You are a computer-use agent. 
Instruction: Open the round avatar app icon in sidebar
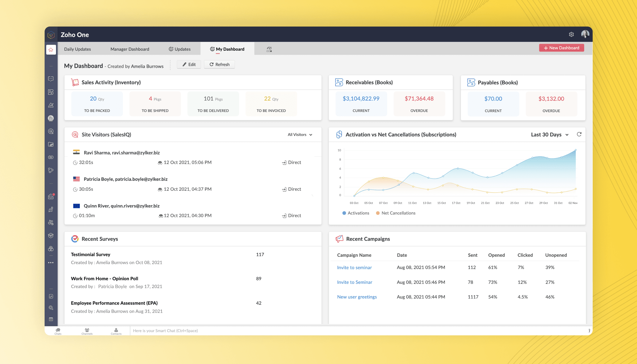pyautogui.click(x=51, y=118)
